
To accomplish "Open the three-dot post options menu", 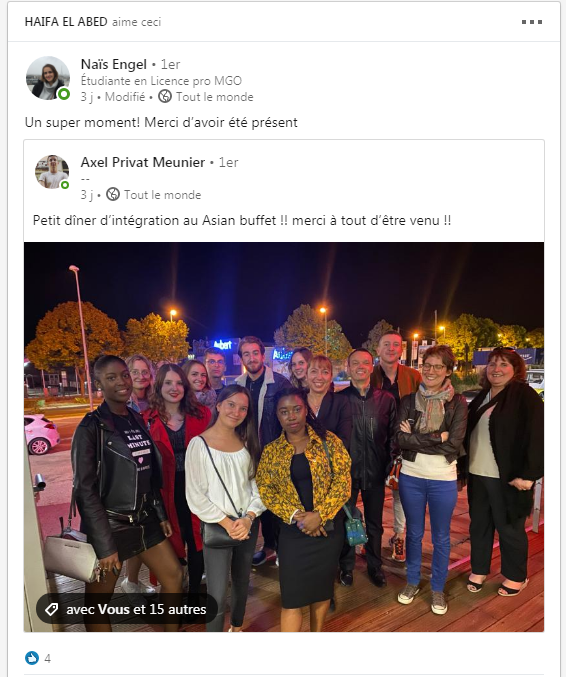I will [x=531, y=22].
